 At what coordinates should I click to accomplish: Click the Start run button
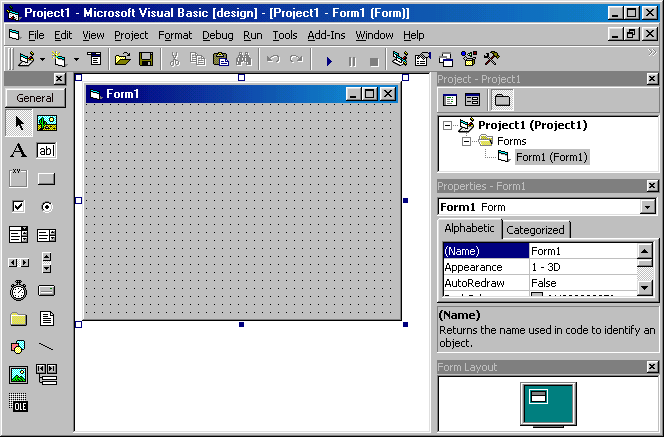tap(329, 61)
